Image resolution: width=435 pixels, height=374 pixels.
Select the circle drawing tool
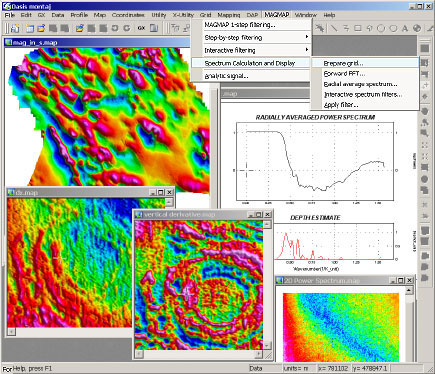[381, 28]
